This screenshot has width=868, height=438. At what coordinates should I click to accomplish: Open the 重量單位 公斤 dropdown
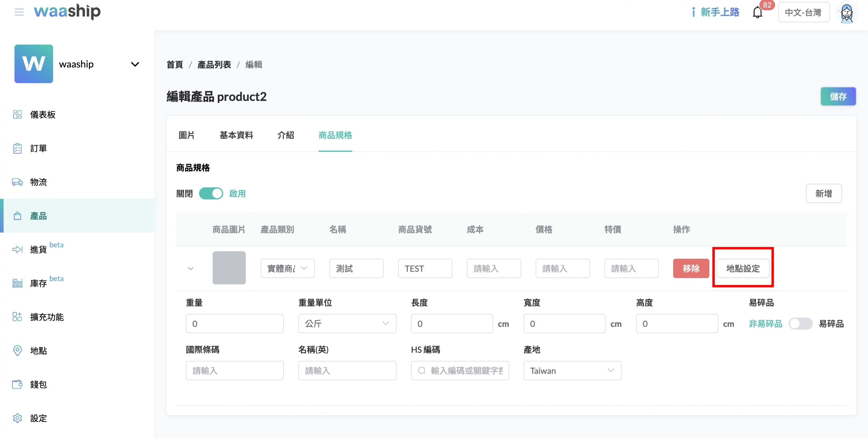(x=347, y=324)
